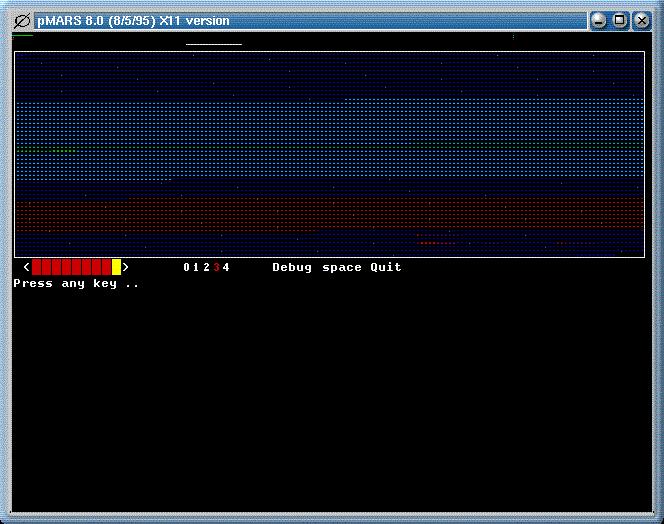Click Quit to exit pMARS

click(x=386, y=267)
